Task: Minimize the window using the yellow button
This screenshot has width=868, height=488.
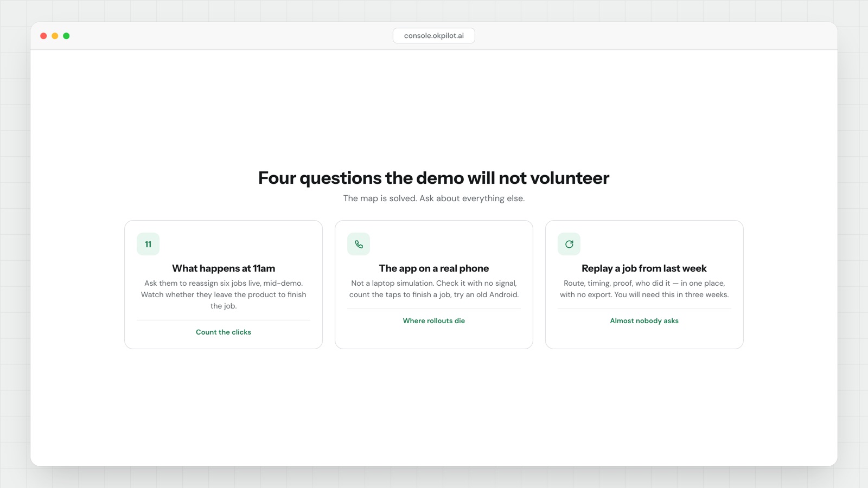Action: [55, 36]
